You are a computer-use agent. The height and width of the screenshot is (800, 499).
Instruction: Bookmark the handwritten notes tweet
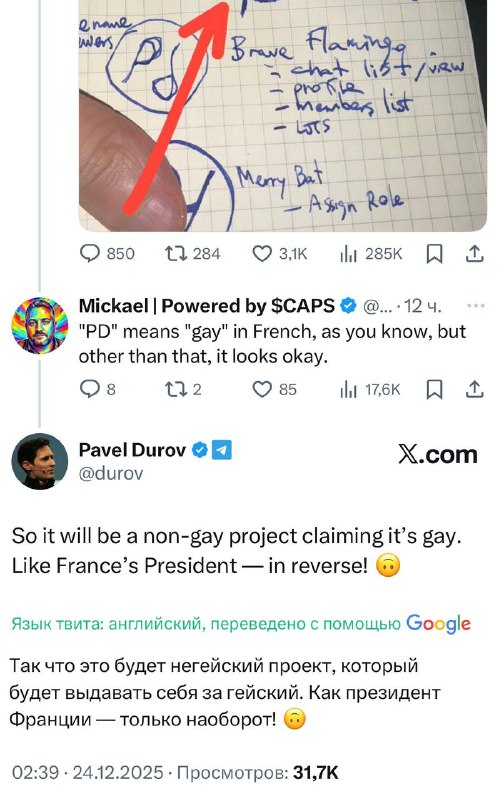[434, 254]
